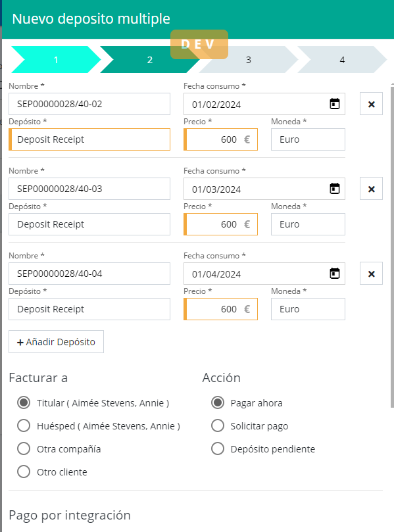Remove deposit SEP00000028/40-04 with X button
394x532 pixels.
(x=371, y=274)
